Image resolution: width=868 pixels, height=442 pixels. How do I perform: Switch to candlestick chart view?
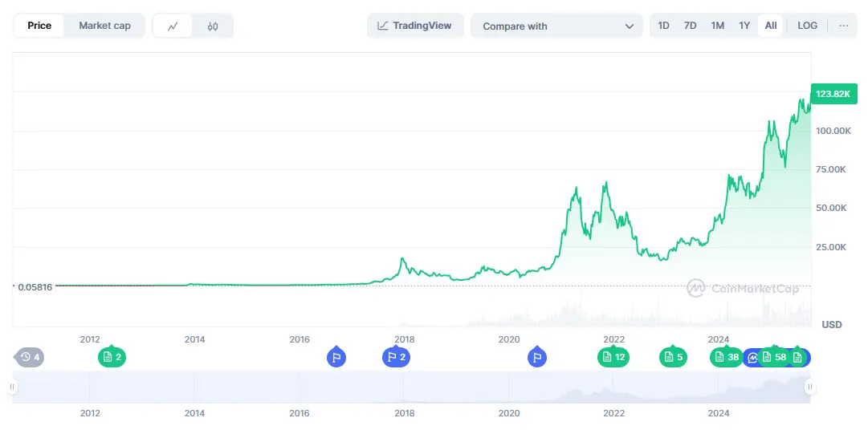click(213, 26)
